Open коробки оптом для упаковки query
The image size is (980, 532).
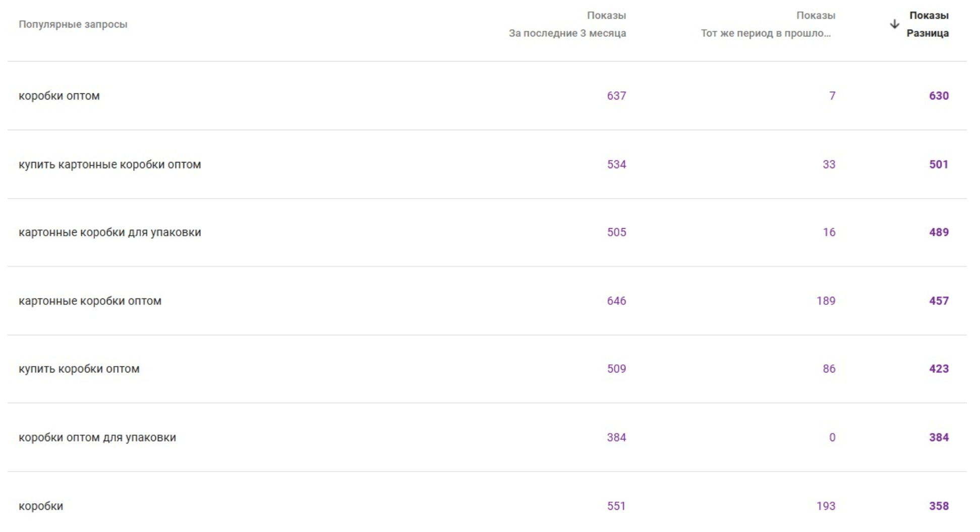[x=97, y=438]
